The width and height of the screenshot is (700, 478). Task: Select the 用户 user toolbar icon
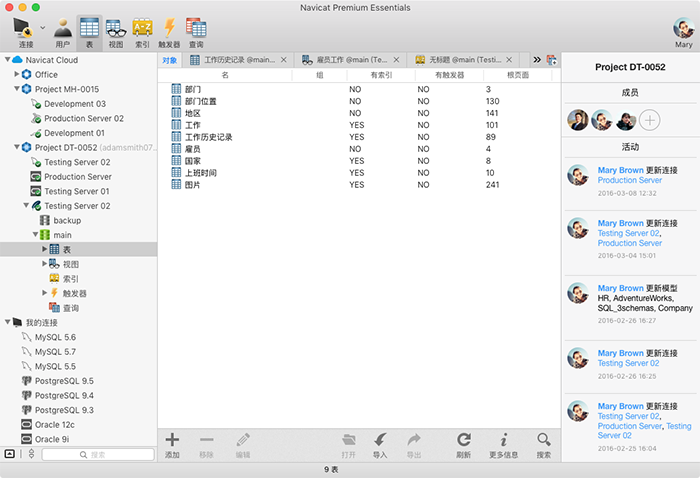(63, 32)
